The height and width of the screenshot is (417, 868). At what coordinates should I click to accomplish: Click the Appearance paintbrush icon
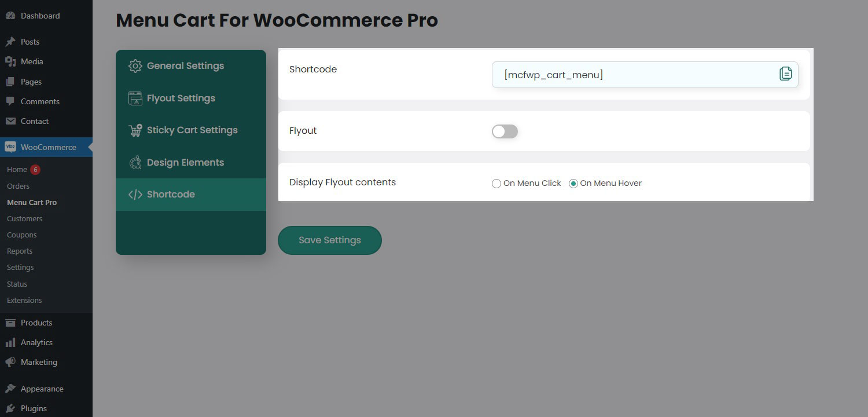click(x=10, y=389)
